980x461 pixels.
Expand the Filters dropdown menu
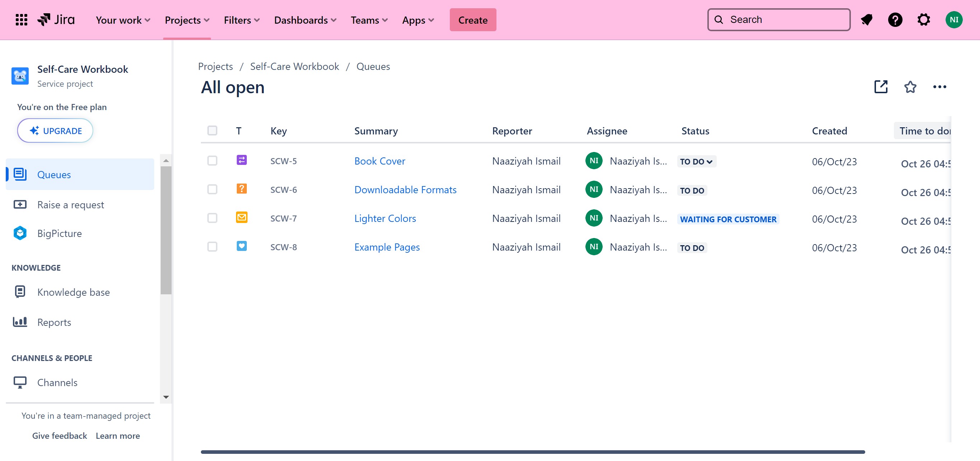[241, 20]
